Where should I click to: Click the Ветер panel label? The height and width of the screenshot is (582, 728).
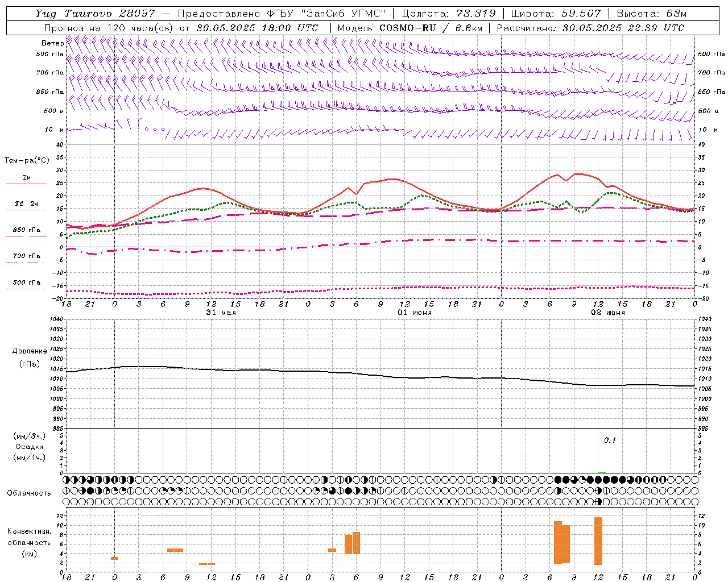(x=52, y=43)
